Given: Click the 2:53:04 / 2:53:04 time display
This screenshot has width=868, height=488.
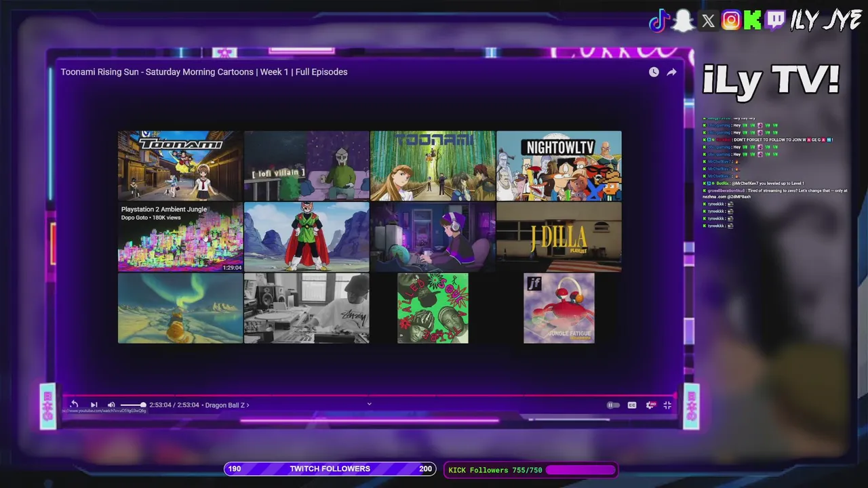Looking at the screenshot, I should point(174,405).
